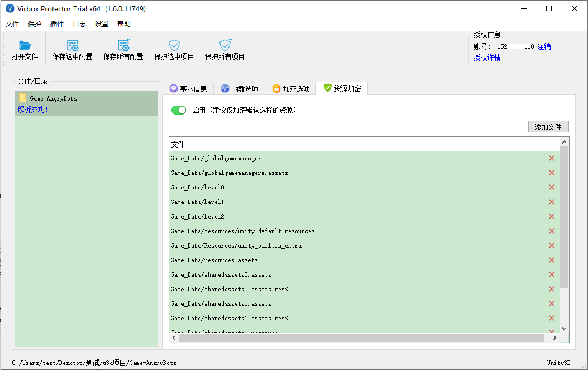Image resolution: width=588 pixels, height=370 pixels.
Task: Open the 保护 menu
Action: coord(35,23)
